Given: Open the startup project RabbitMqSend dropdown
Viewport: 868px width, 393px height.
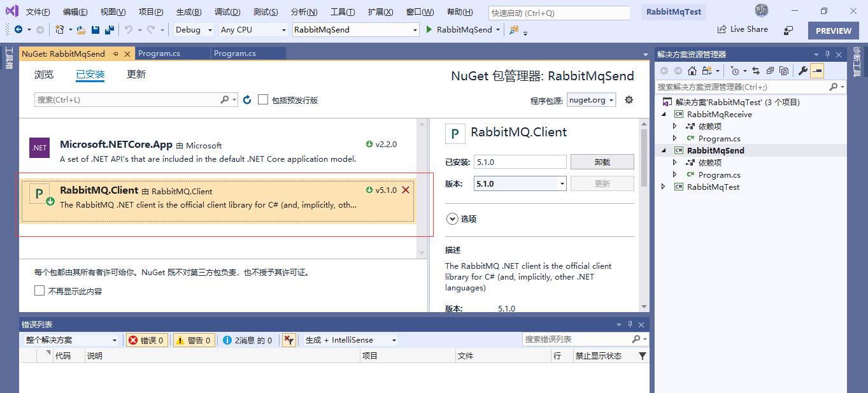Looking at the screenshot, I should tap(355, 29).
